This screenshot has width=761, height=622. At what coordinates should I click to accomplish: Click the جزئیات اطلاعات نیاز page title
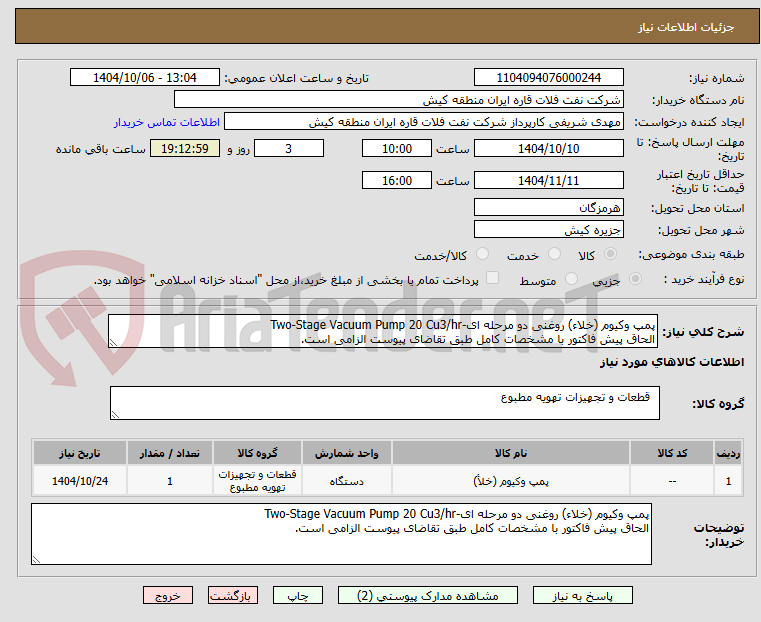tap(686, 27)
